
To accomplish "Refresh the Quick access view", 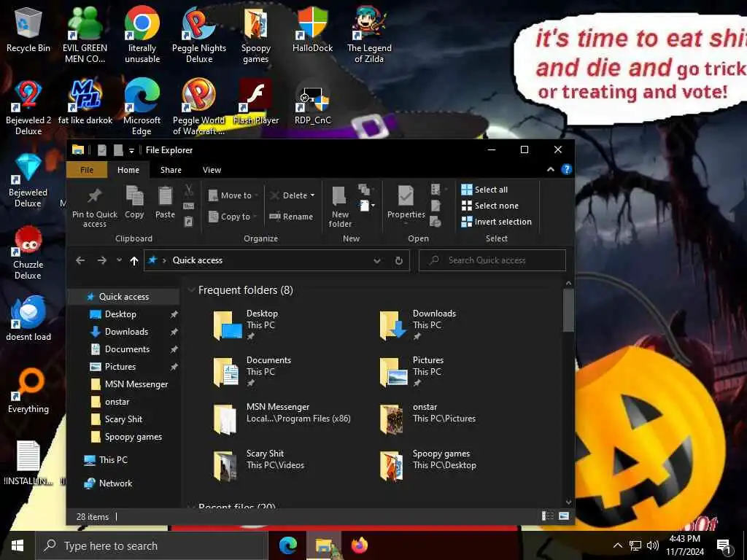I will click(x=399, y=260).
